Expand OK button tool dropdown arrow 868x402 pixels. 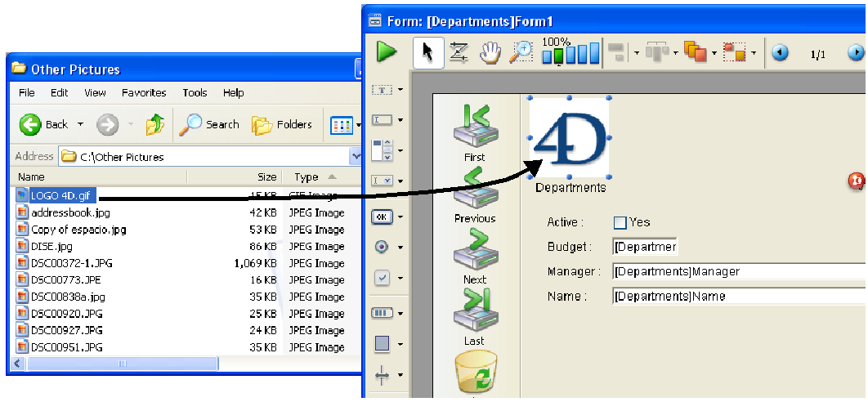[400, 217]
